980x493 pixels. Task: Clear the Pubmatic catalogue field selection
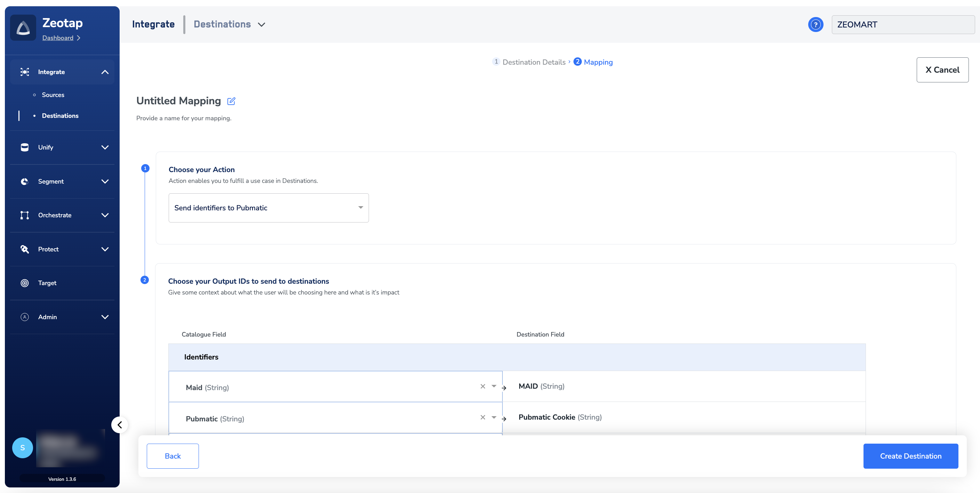(x=482, y=417)
